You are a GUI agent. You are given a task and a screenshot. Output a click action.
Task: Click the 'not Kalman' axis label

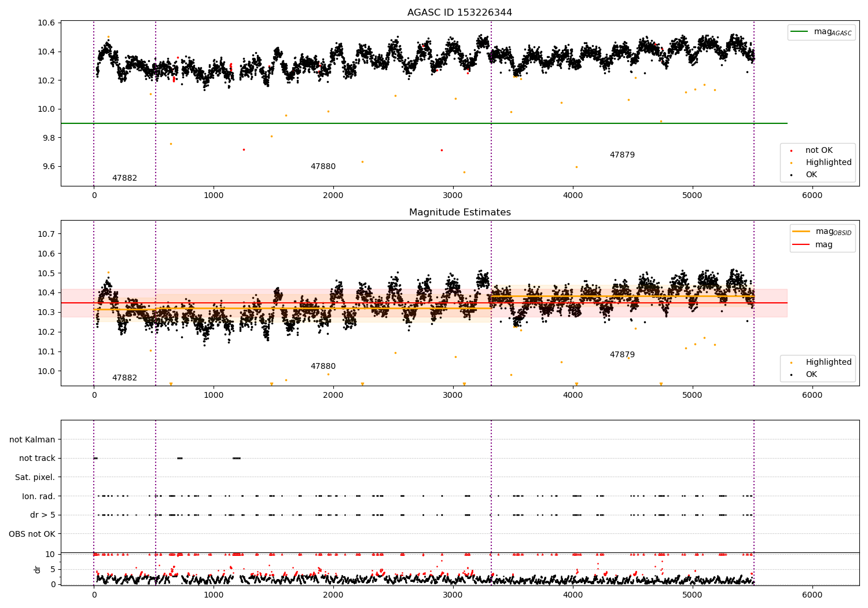(x=32, y=440)
